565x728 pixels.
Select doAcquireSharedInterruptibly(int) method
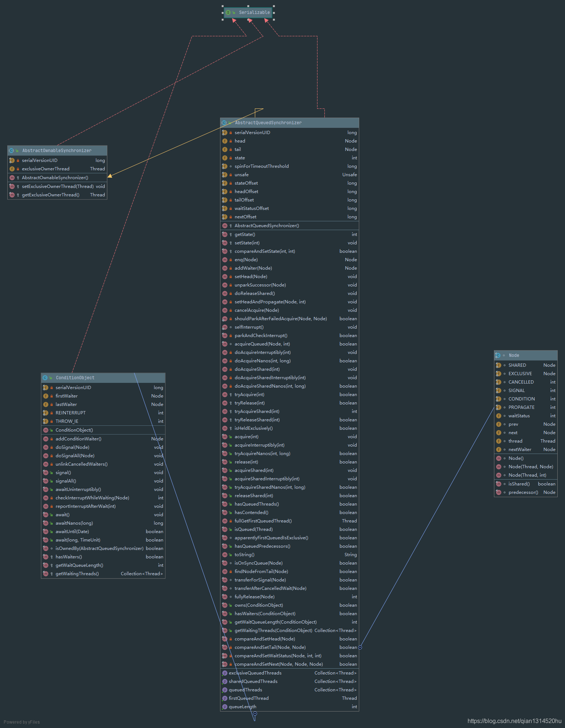289,378
